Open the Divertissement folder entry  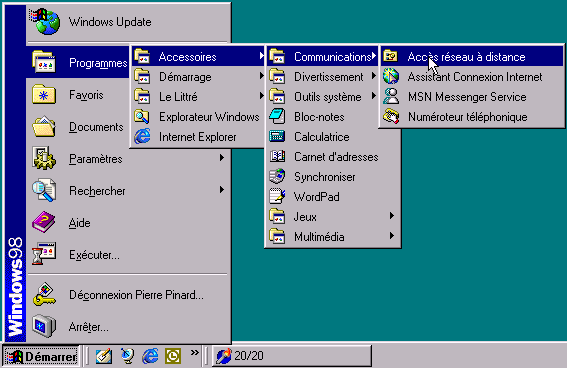click(323, 77)
